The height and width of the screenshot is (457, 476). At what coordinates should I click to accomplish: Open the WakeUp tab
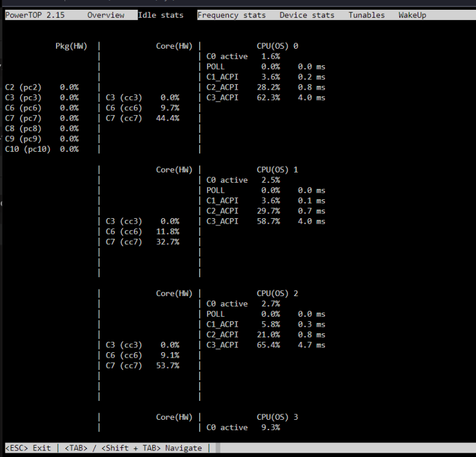pyautogui.click(x=412, y=15)
